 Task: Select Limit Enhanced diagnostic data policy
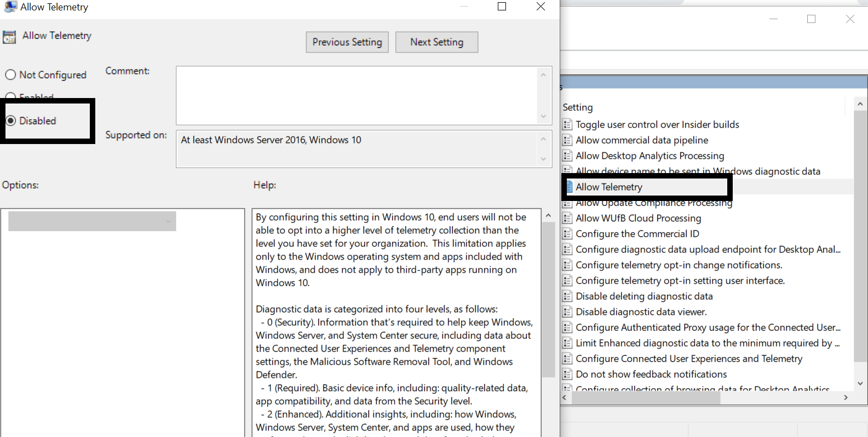pyautogui.click(x=708, y=343)
